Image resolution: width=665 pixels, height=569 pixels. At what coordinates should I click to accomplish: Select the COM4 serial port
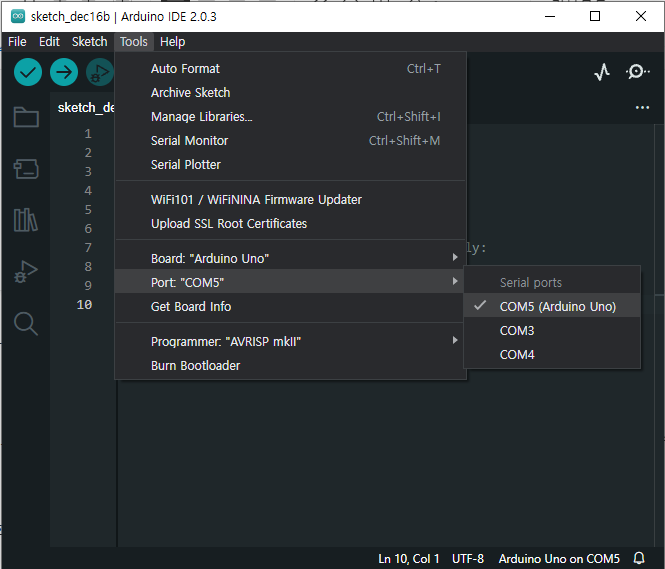[552, 354]
